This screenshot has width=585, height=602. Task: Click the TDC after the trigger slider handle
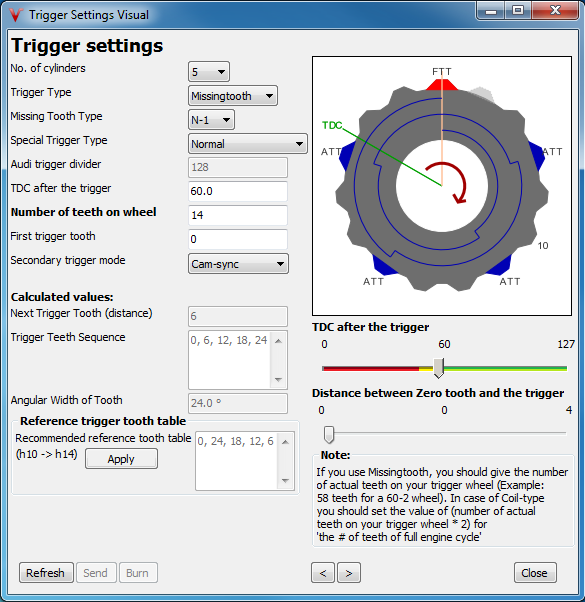[438, 368]
